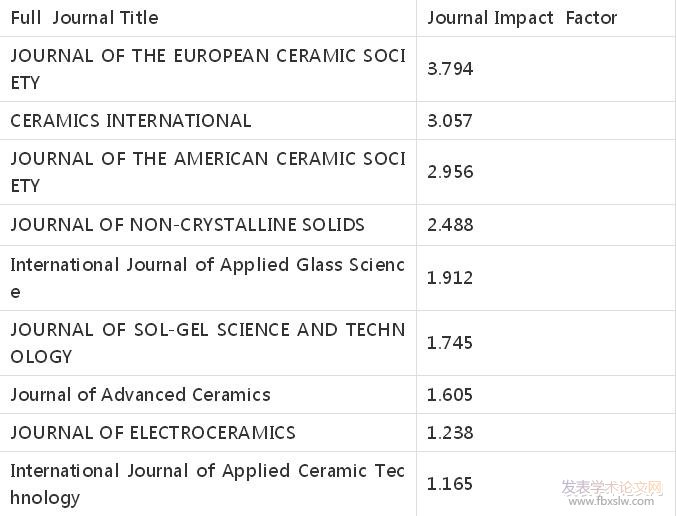Click the 3.794 impact factor value
Image resolution: width=676 pixels, height=516 pixels.
(450, 69)
